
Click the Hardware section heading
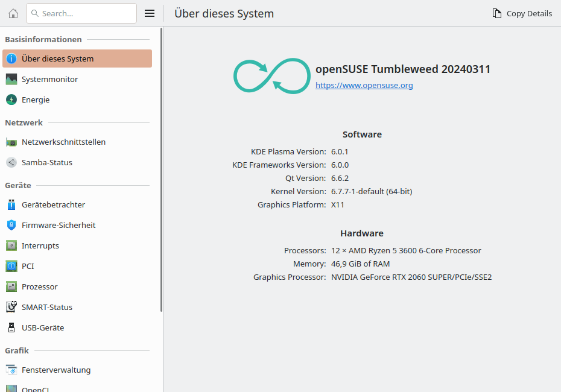(362, 233)
